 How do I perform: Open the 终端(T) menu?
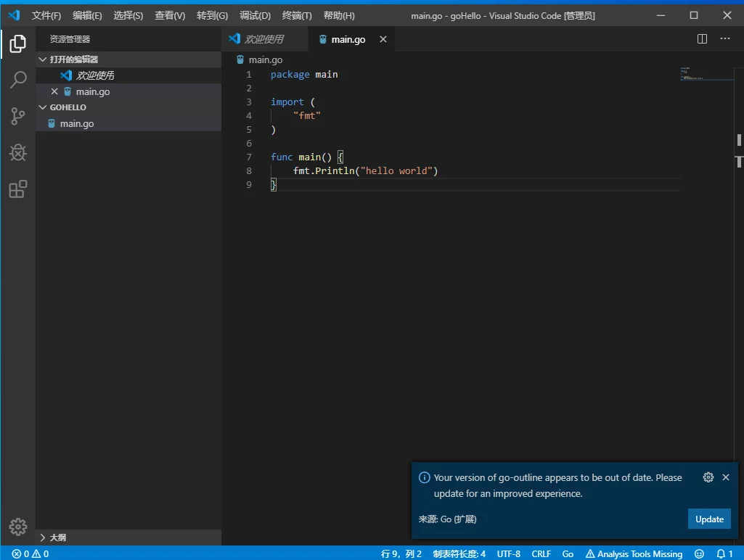pyautogui.click(x=297, y=16)
